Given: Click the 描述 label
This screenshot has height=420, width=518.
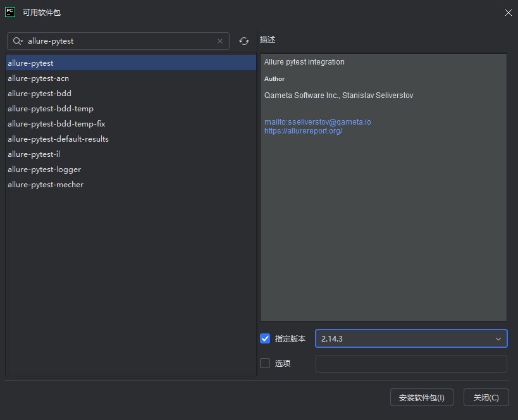Looking at the screenshot, I should pos(268,40).
